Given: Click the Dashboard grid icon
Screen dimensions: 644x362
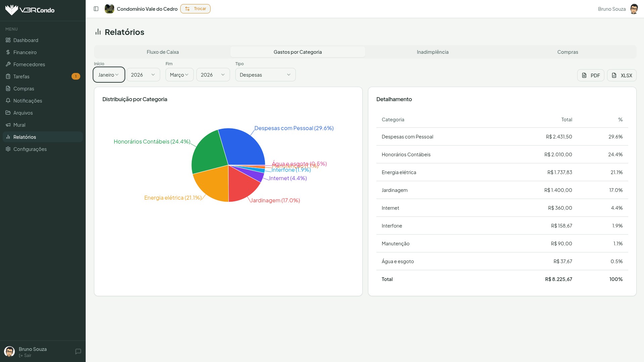Looking at the screenshot, I should pos(8,40).
